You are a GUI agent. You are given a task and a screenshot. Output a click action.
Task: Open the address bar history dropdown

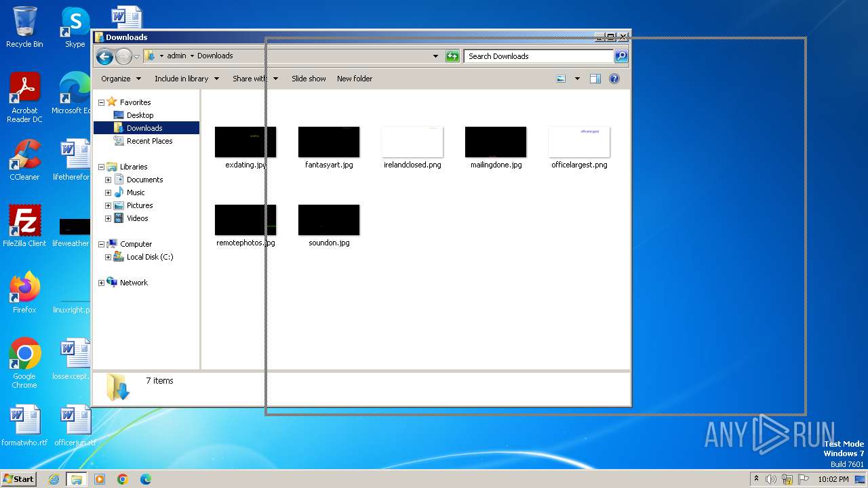pyautogui.click(x=435, y=56)
